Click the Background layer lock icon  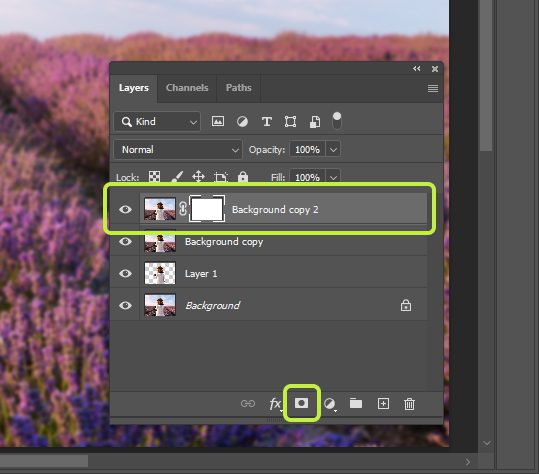pos(406,305)
